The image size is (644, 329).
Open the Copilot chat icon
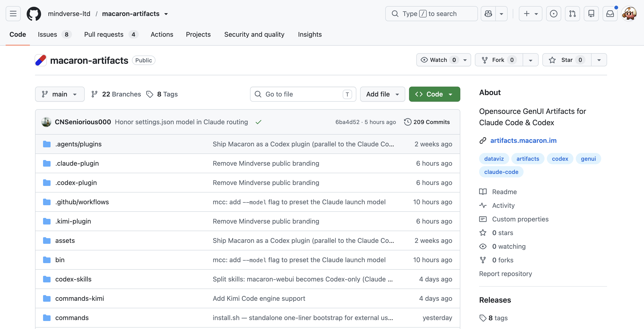click(x=488, y=13)
